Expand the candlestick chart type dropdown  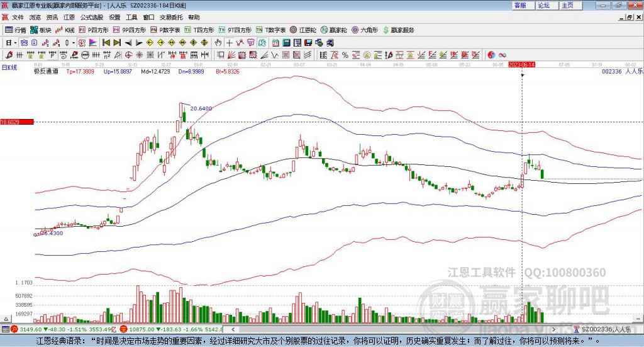tap(73, 42)
